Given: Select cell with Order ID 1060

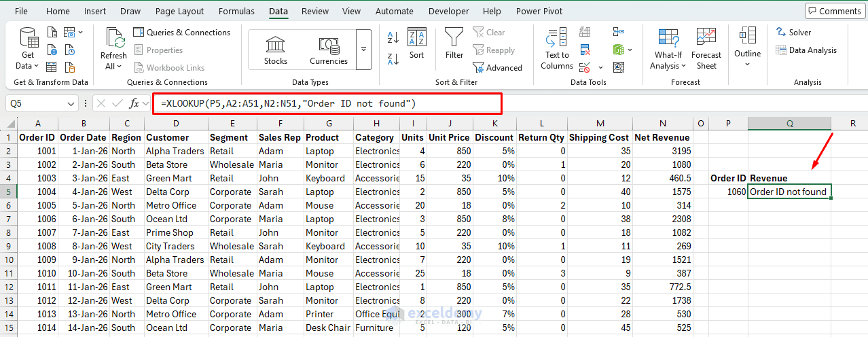Looking at the screenshot, I should tap(728, 192).
